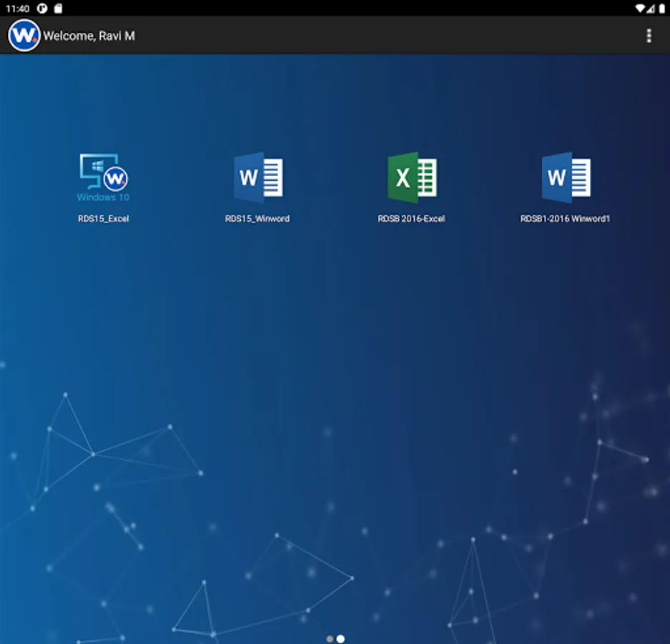Launch the RDSB 2016-Excel app icon
Image resolution: width=670 pixels, height=644 pixels.
pos(412,177)
